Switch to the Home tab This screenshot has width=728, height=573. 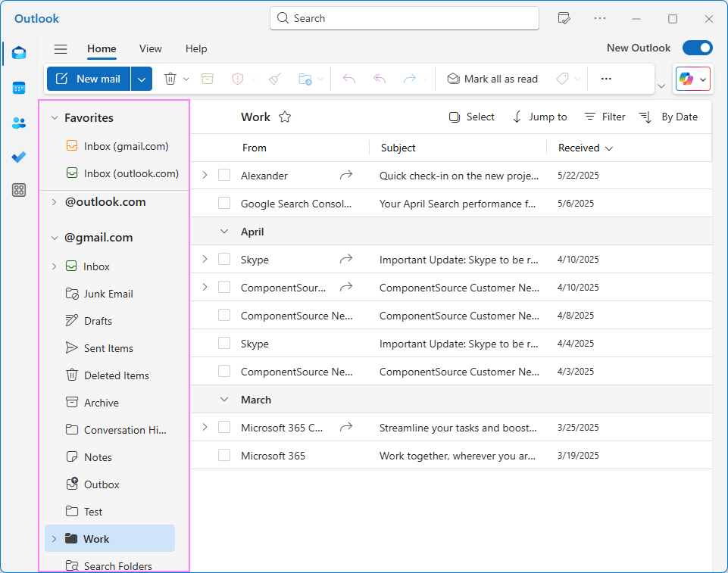click(x=102, y=48)
